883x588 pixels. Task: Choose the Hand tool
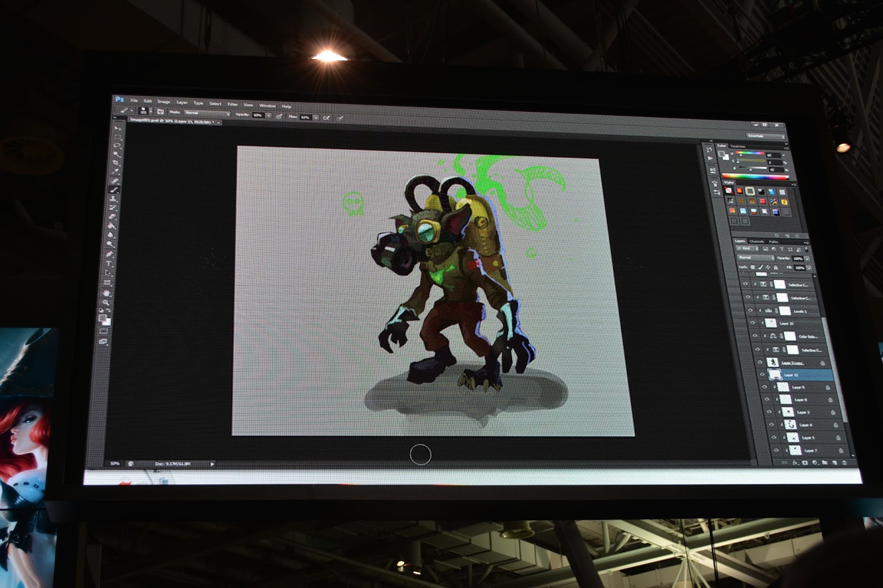107,293
